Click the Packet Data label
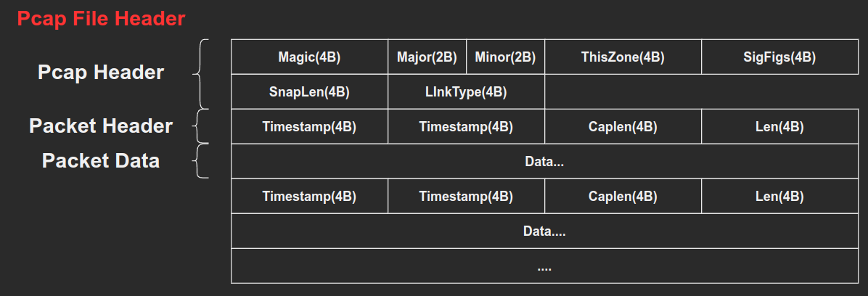 coord(101,160)
